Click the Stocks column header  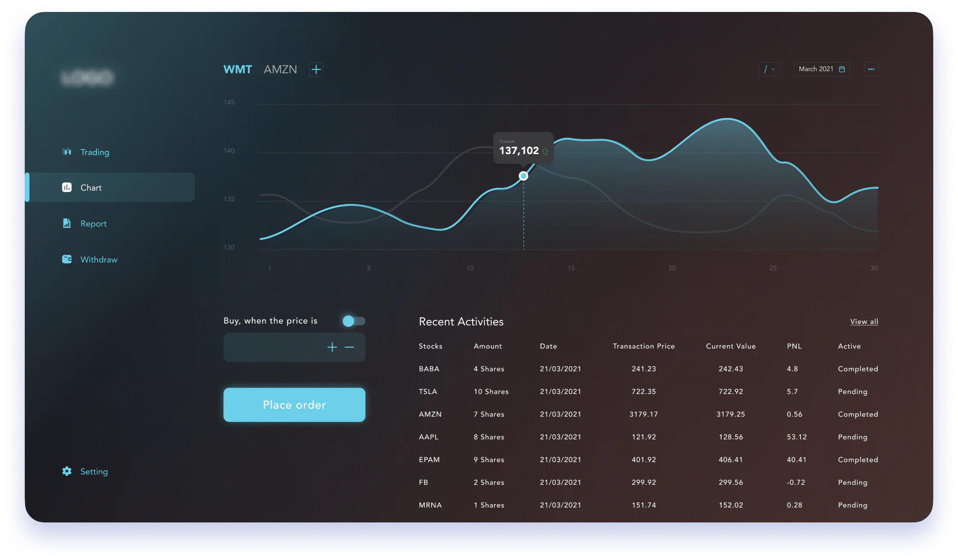pos(430,346)
